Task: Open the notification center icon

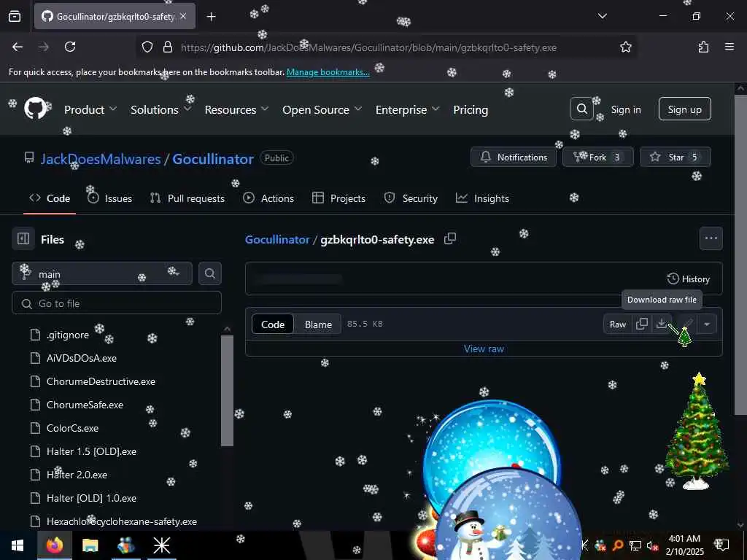Action: pyautogui.click(x=721, y=545)
